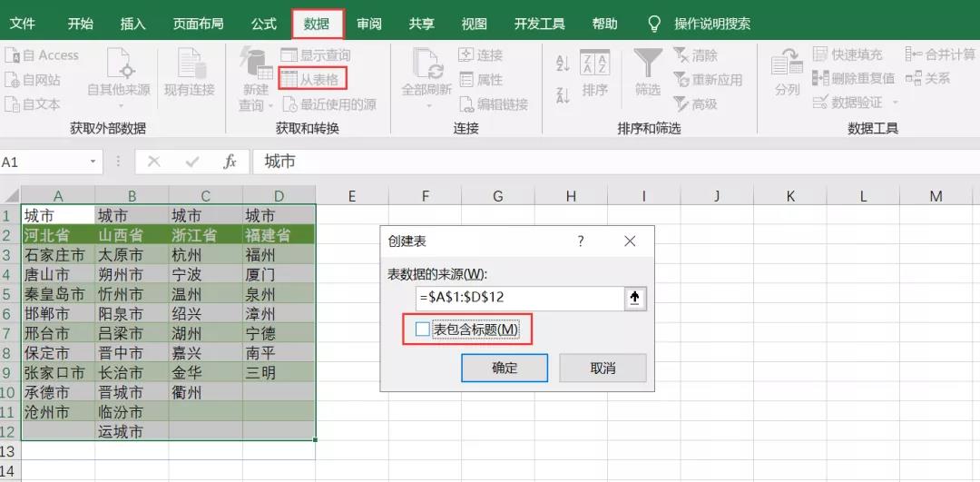Switch to the 视图 tab
Image resolution: width=980 pixels, height=482 pixels.
tap(475, 24)
